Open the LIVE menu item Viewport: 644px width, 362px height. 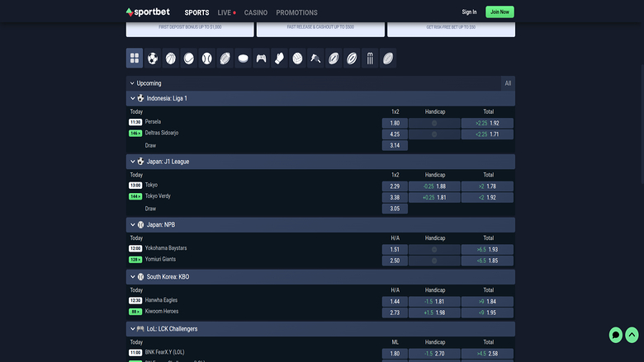(x=226, y=12)
